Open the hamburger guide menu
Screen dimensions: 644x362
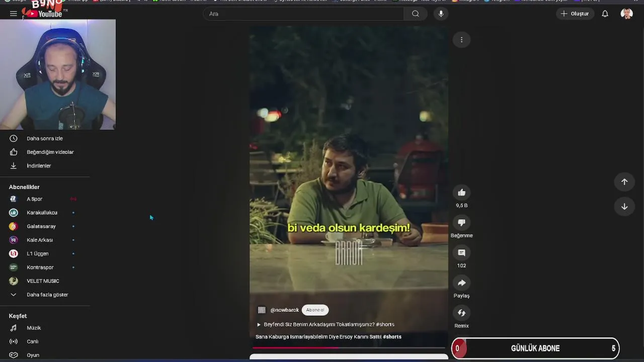[13, 14]
